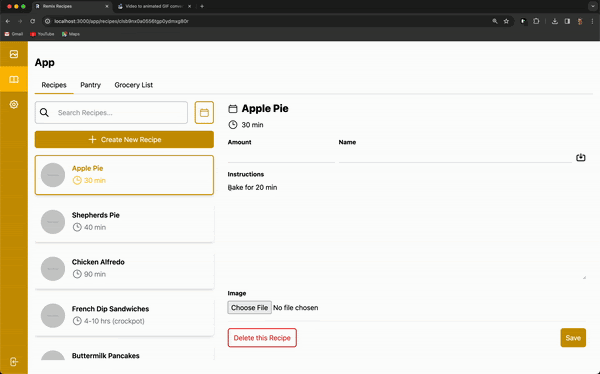
Task: Click the Shepherds Pie recipe thumbnail
Action: [53, 222]
